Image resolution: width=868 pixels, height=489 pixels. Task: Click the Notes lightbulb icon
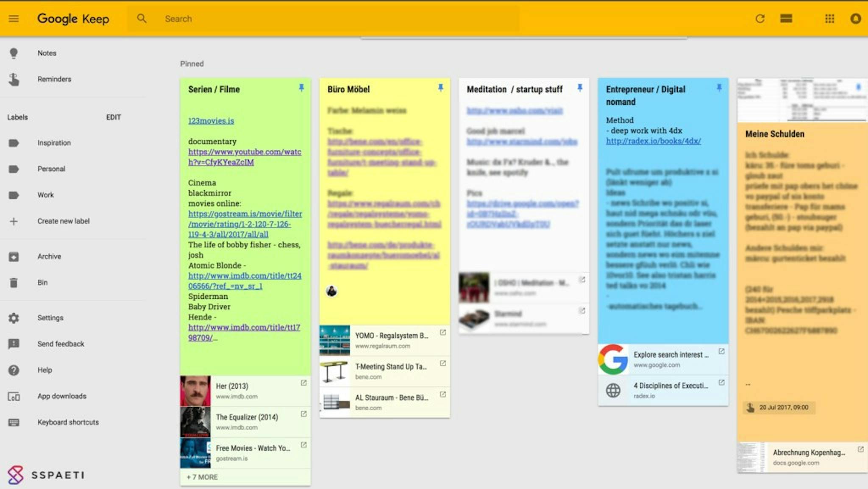14,53
